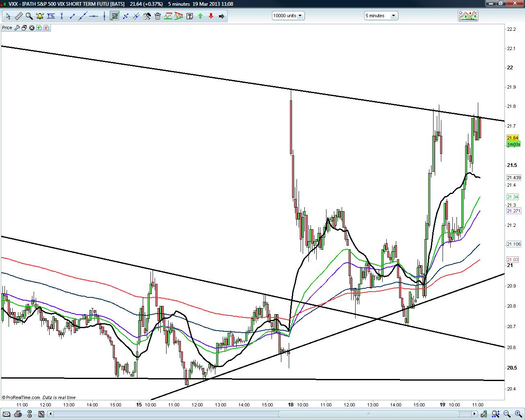Zoom in with plus magnifier
The width and height of the screenshot is (525, 420).
tap(518, 414)
